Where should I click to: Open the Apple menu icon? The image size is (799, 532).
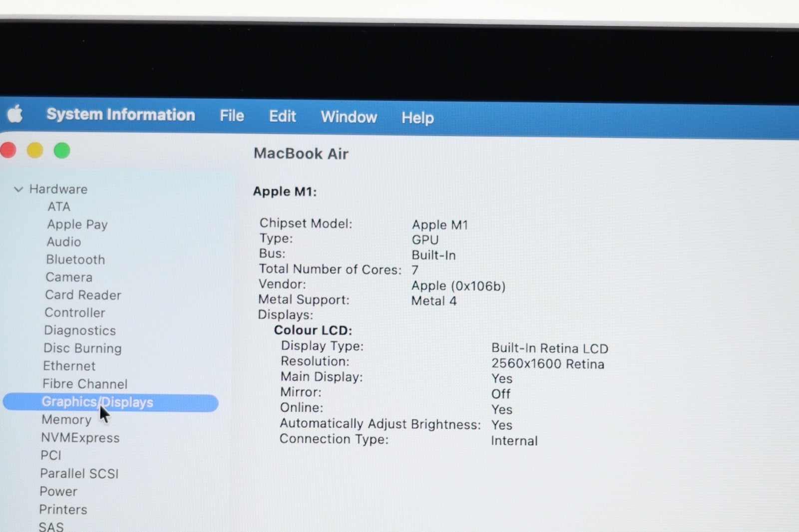click(x=15, y=114)
